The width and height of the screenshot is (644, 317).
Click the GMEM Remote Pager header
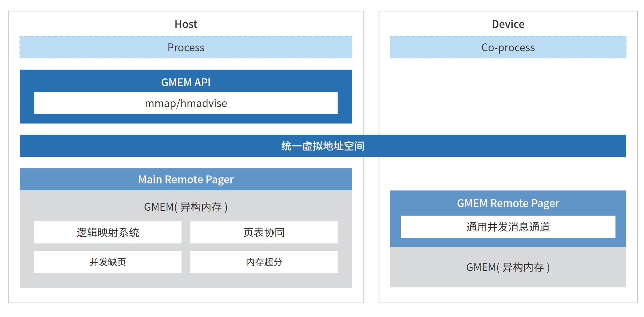coord(508,203)
